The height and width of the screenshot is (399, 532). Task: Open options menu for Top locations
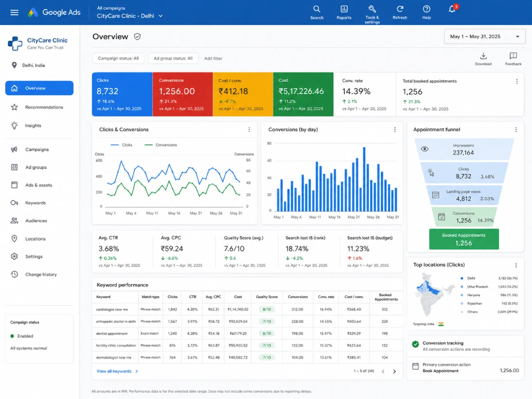[516, 265]
